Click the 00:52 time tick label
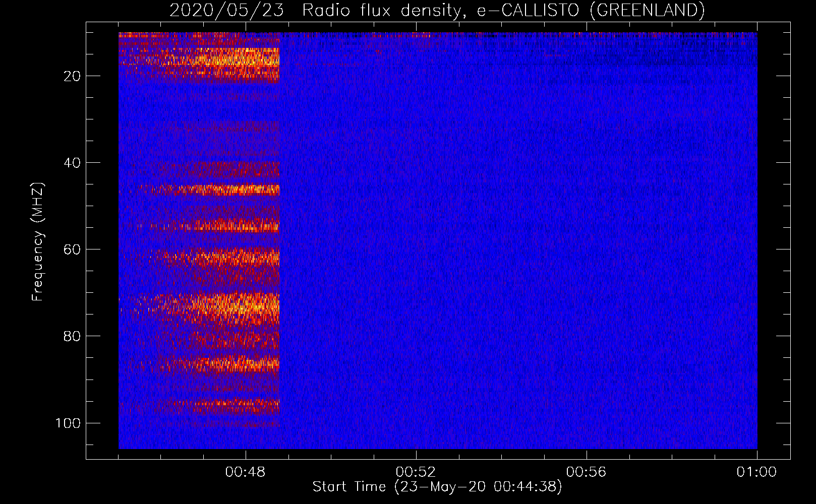 coord(416,472)
